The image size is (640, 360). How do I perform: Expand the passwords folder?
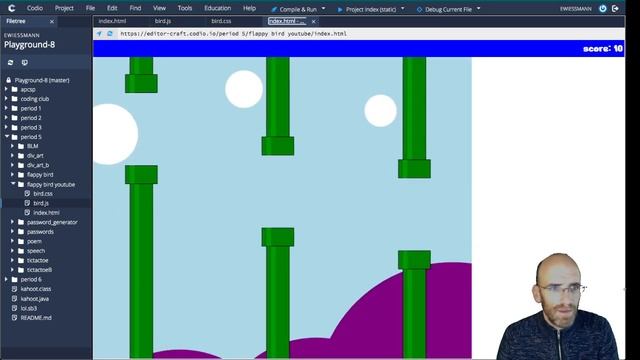click(x=12, y=231)
